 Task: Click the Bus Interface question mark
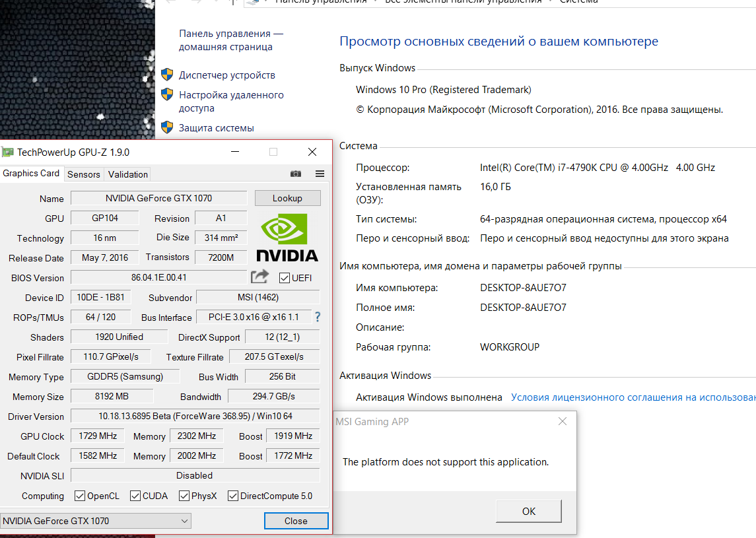pyautogui.click(x=318, y=317)
